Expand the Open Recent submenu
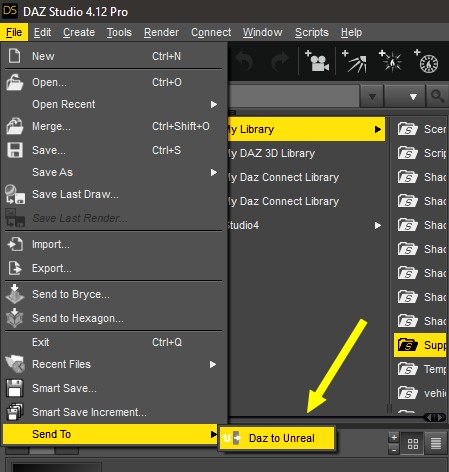Screen dimensions: 449x472 (x=113, y=104)
